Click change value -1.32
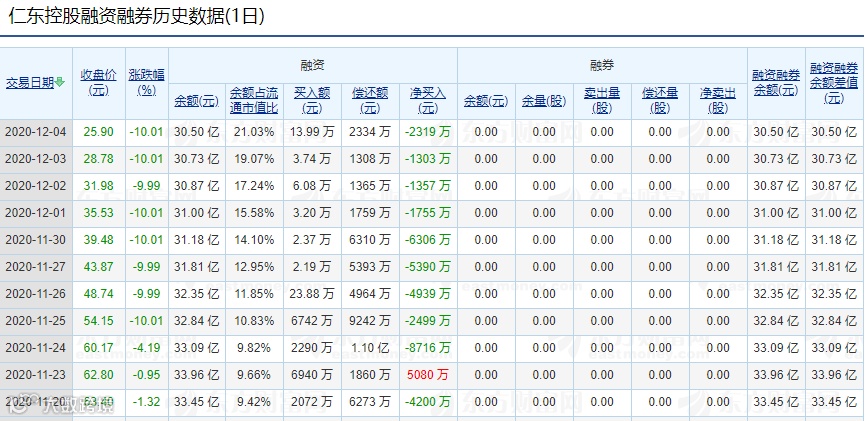The image size is (866, 421). pos(146,402)
